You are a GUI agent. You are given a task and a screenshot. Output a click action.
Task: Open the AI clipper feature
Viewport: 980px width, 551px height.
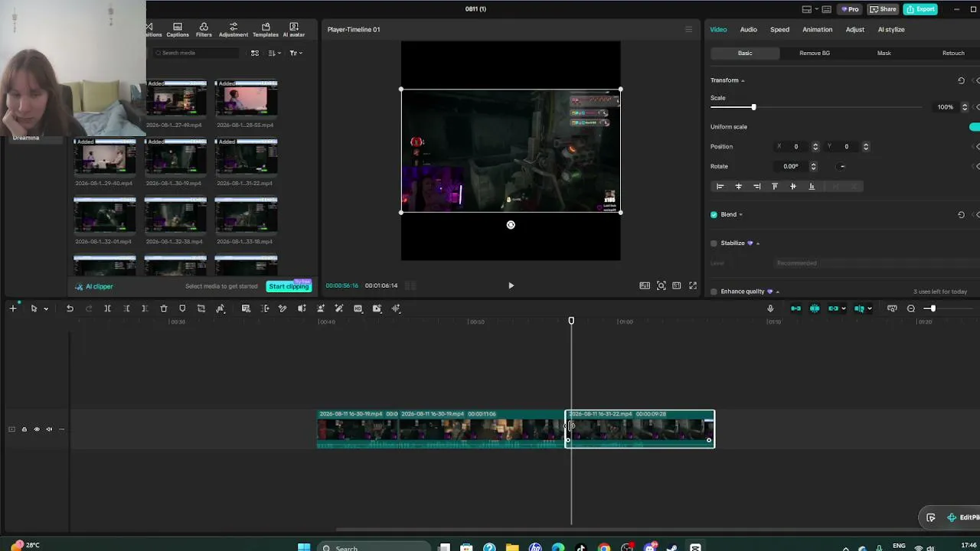tap(94, 286)
